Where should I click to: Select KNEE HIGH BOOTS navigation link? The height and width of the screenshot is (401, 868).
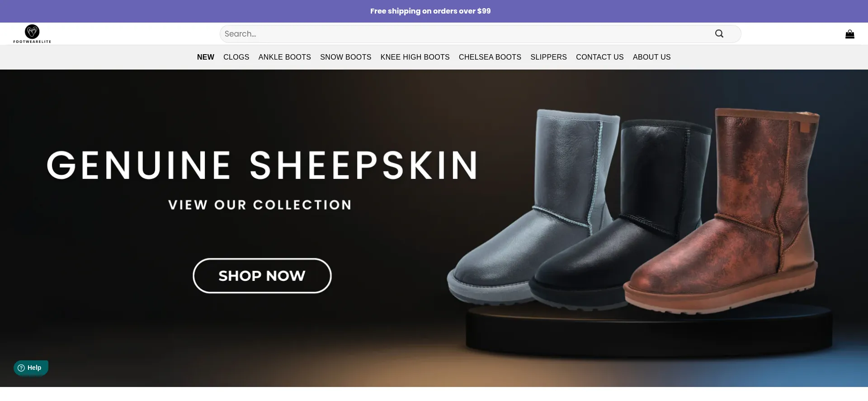(x=415, y=57)
